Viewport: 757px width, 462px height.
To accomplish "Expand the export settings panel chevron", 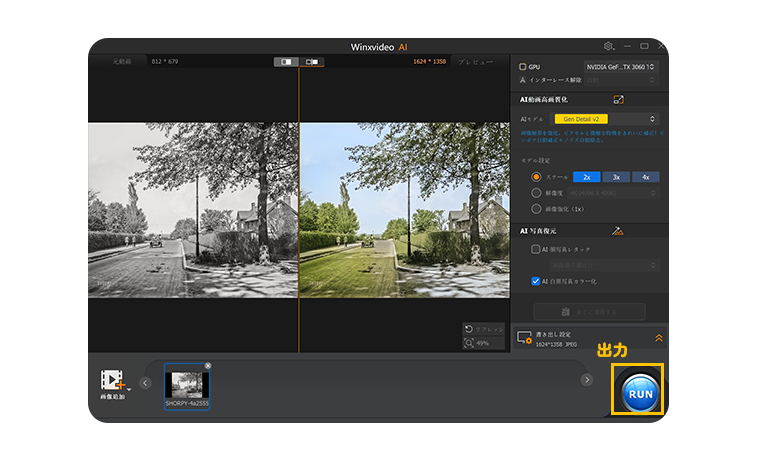I will click(x=658, y=339).
